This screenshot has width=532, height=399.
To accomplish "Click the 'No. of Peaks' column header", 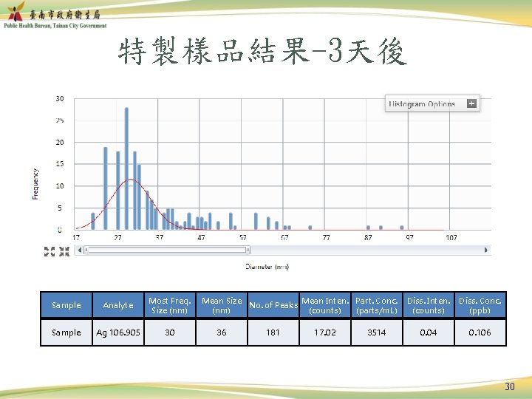I will (x=273, y=305).
